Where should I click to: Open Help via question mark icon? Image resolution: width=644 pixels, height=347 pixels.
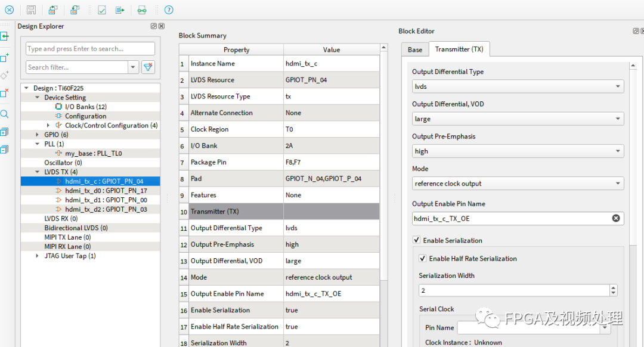click(x=169, y=10)
